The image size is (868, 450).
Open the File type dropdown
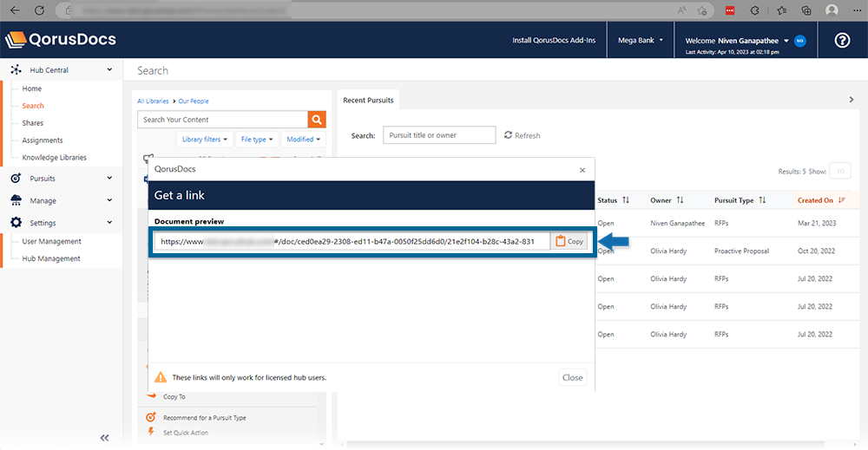pyautogui.click(x=257, y=140)
